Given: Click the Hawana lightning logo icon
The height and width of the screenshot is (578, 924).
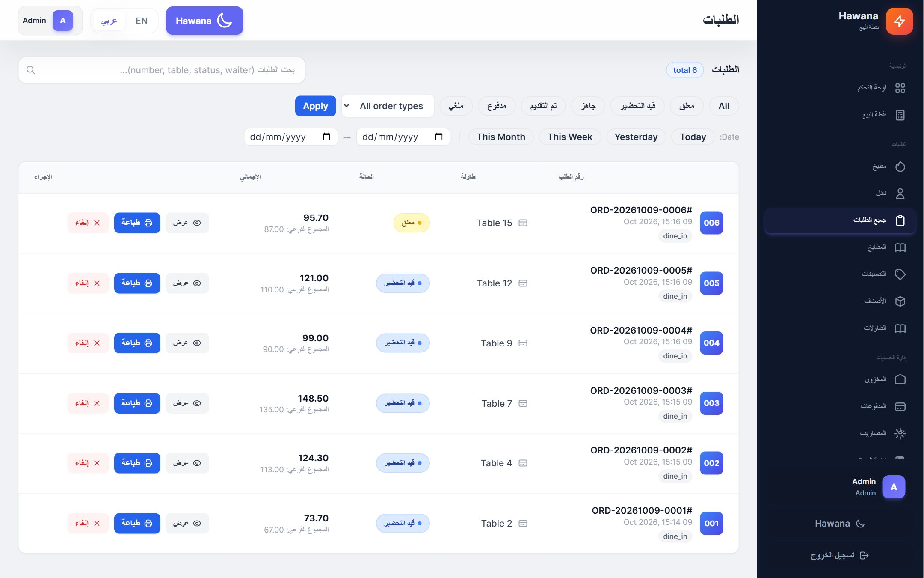Looking at the screenshot, I should 899,21.
